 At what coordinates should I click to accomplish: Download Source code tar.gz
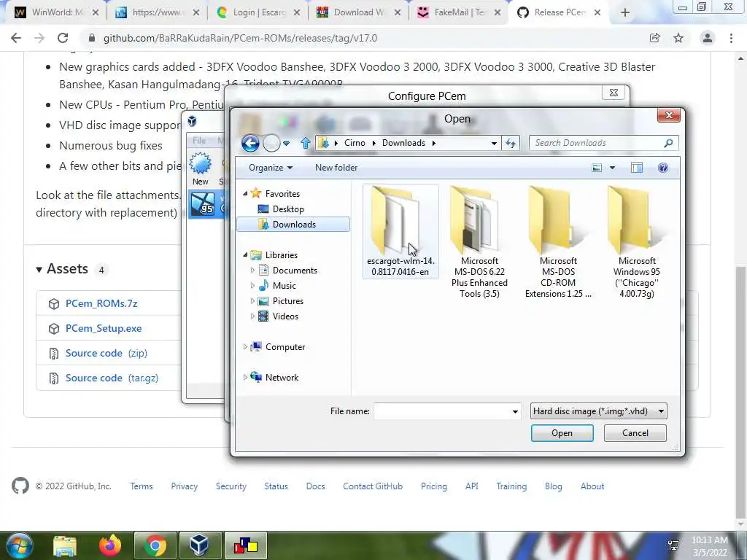(112, 378)
